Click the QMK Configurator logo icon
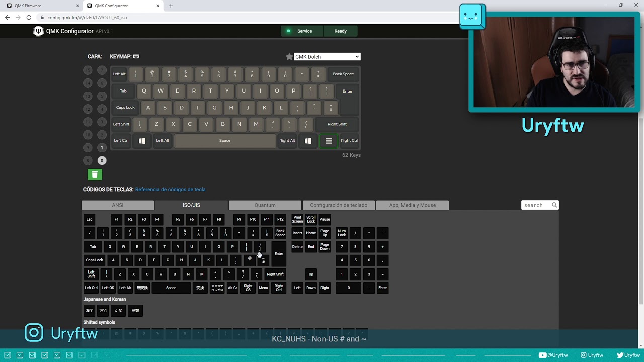Image resolution: width=644 pixels, height=362 pixels. [x=38, y=31]
